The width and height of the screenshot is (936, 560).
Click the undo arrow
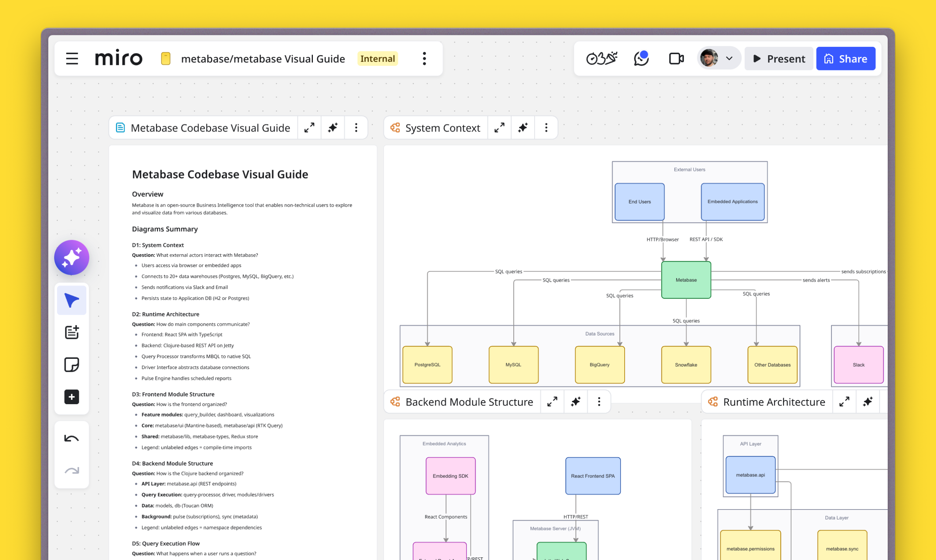click(x=71, y=438)
